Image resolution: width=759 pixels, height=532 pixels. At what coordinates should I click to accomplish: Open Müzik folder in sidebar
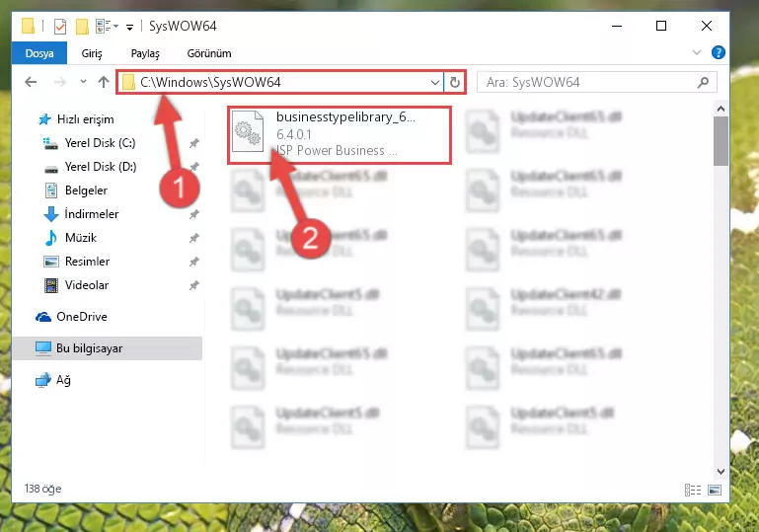point(71,238)
